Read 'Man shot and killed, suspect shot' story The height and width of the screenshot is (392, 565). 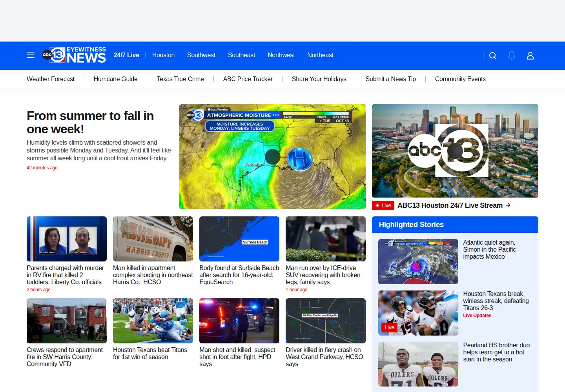[x=237, y=357]
